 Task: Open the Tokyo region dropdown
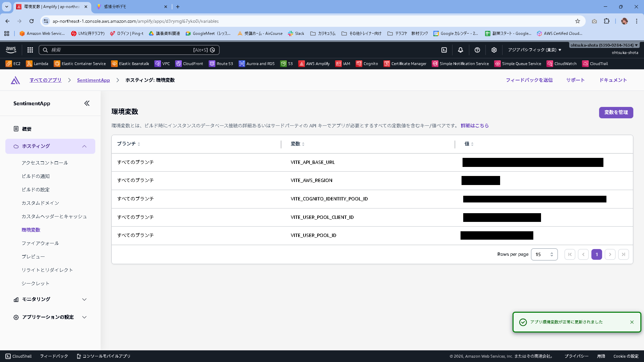point(535,50)
